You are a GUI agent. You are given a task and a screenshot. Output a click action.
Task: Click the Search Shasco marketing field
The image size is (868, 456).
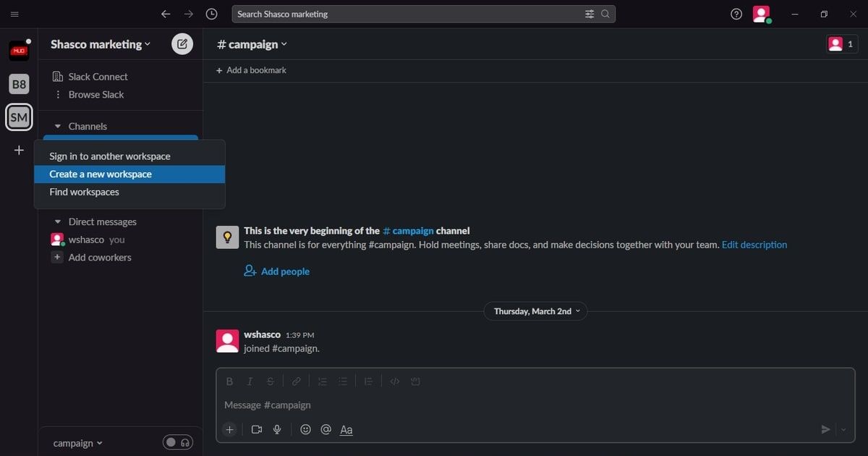[405, 14]
